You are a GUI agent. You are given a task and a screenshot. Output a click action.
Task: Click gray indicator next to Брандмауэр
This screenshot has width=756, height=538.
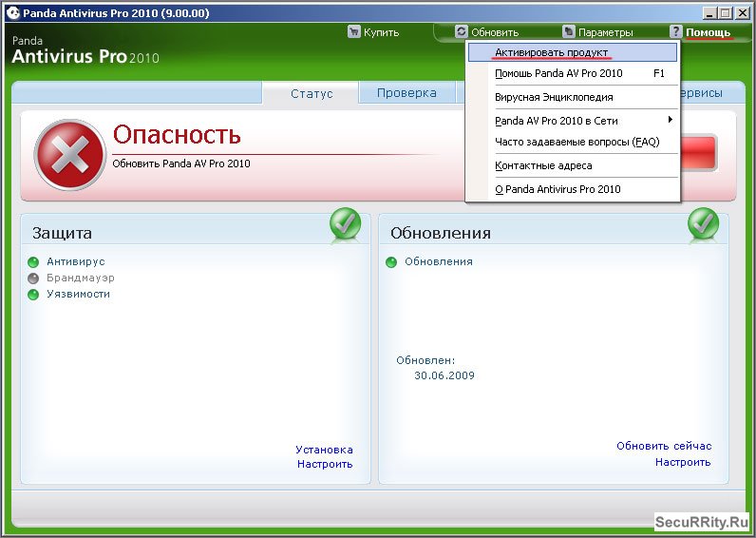click(x=33, y=279)
